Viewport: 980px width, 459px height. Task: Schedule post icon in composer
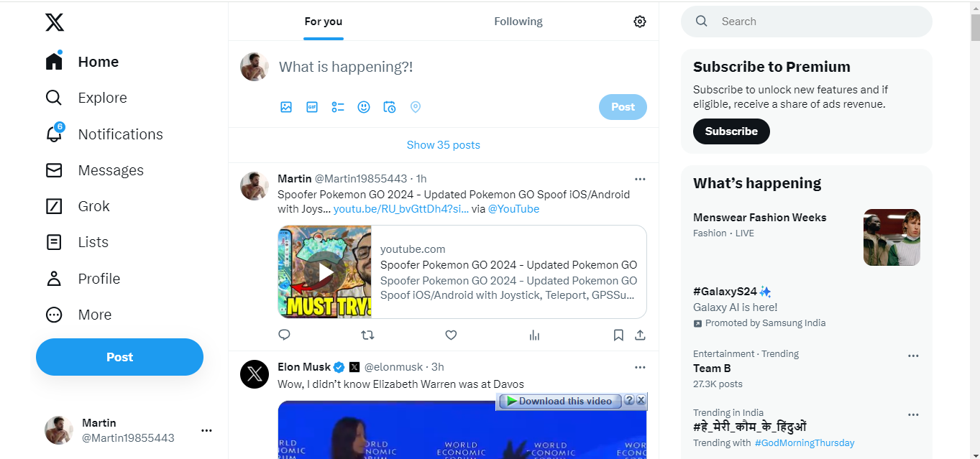click(390, 107)
